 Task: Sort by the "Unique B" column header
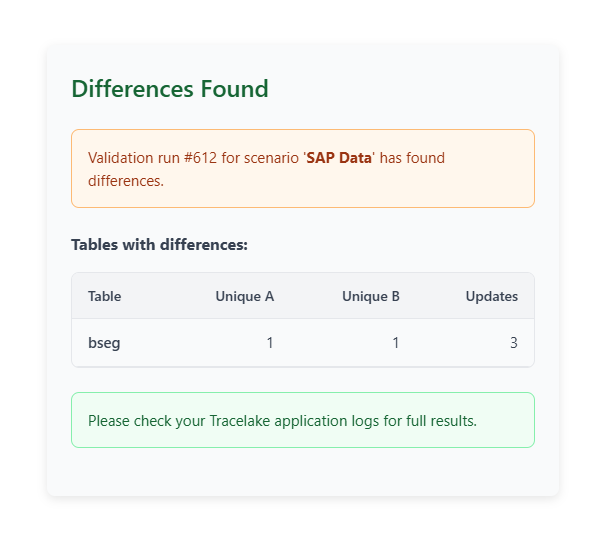coord(370,296)
